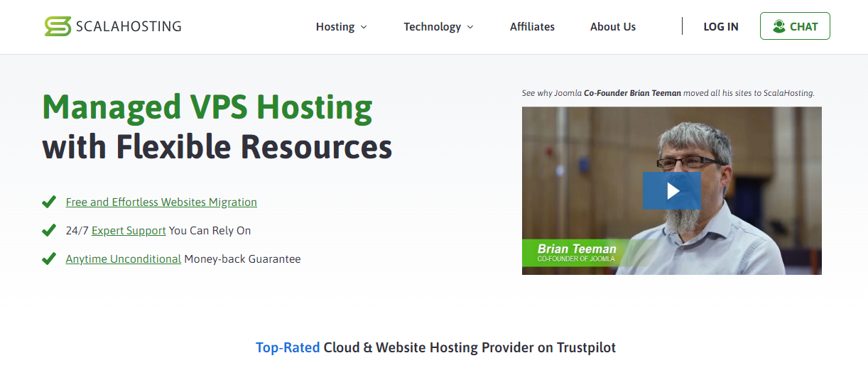Click the You Can Rely On text
Image resolution: width=868 pixels, height=380 pixels.
(210, 230)
